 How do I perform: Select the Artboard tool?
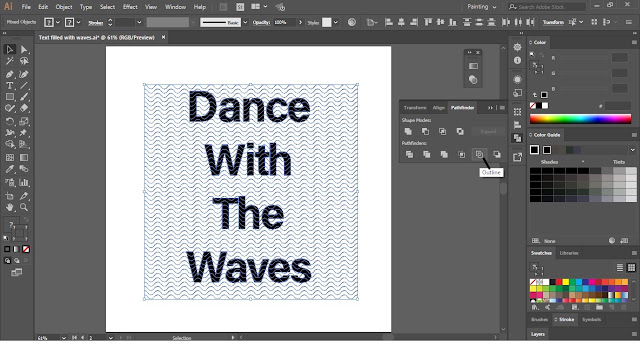pyautogui.click(x=10, y=196)
